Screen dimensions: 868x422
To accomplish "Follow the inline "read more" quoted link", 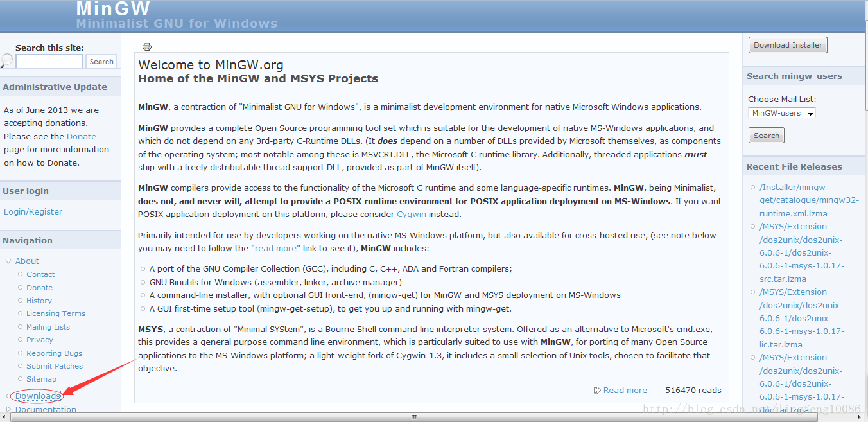I will pos(276,248).
